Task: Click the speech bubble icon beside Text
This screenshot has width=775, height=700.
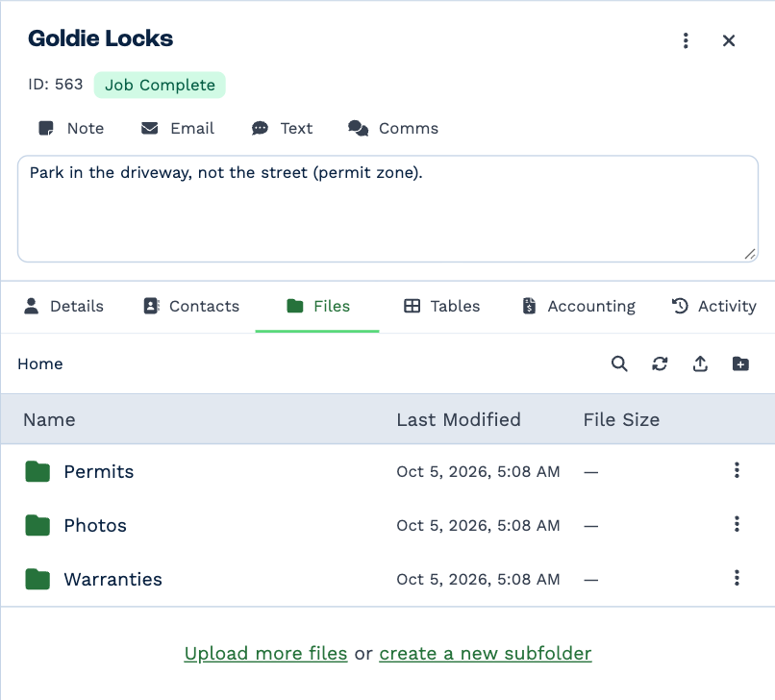Action: (x=260, y=129)
